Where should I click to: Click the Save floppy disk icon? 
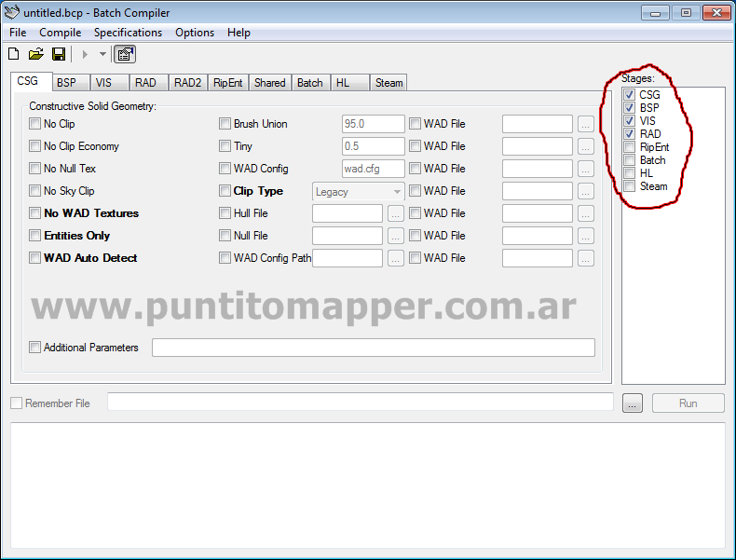pyautogui.click(x=59, y=54)
